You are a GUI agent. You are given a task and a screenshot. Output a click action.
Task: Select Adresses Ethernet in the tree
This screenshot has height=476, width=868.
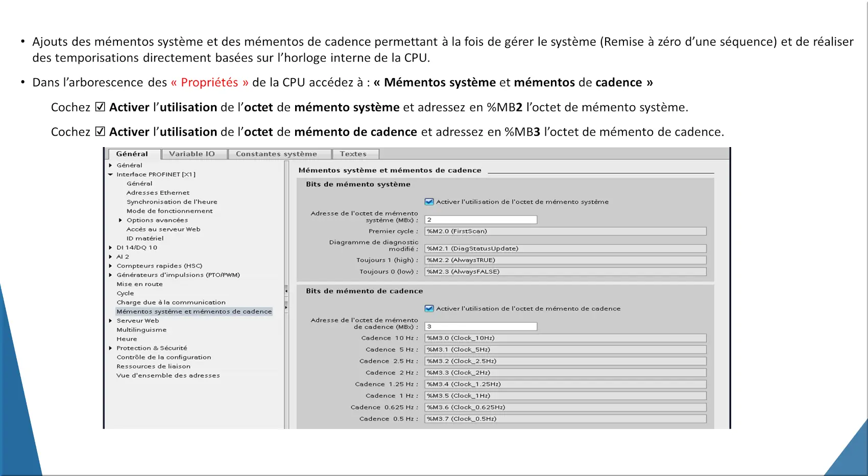coord(158,193)
